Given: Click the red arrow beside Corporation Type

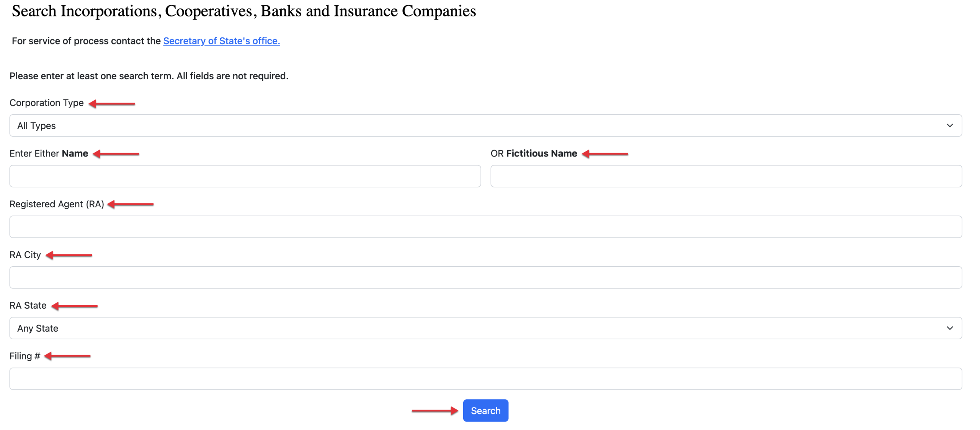Looking at the screenshot, I should (112, 104).
